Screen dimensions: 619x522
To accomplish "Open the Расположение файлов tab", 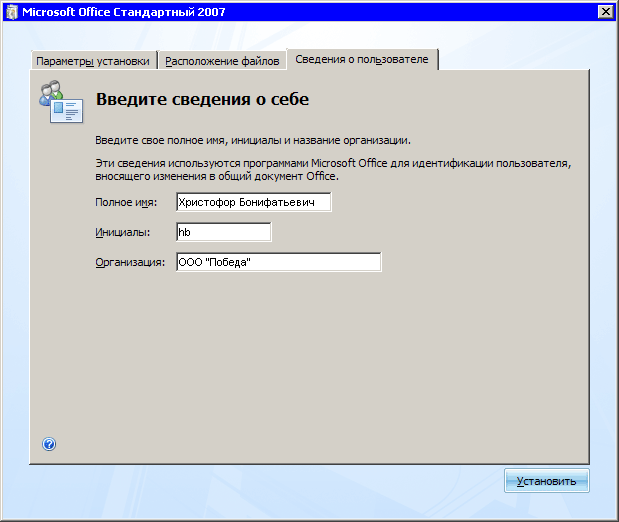I will tap(222, 61).
